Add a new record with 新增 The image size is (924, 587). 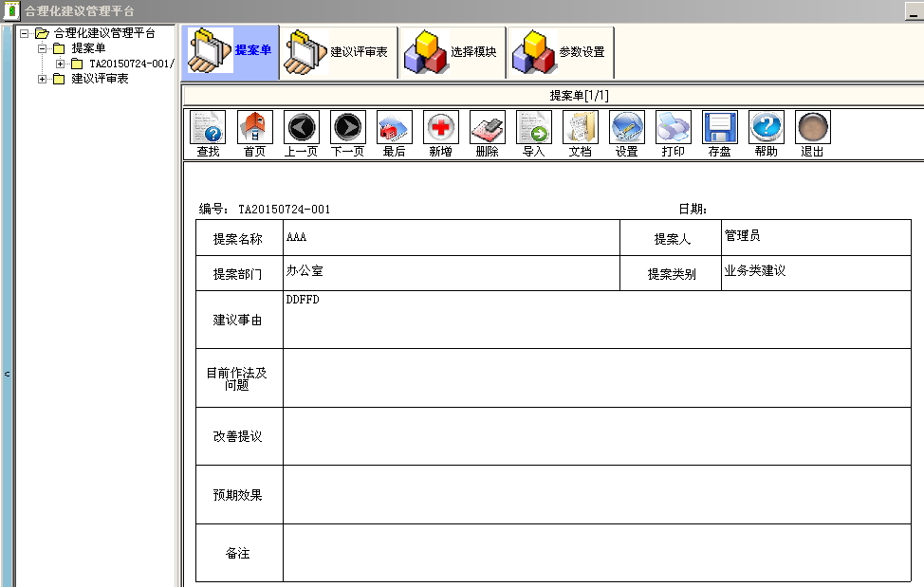click(x=440, y=127)
